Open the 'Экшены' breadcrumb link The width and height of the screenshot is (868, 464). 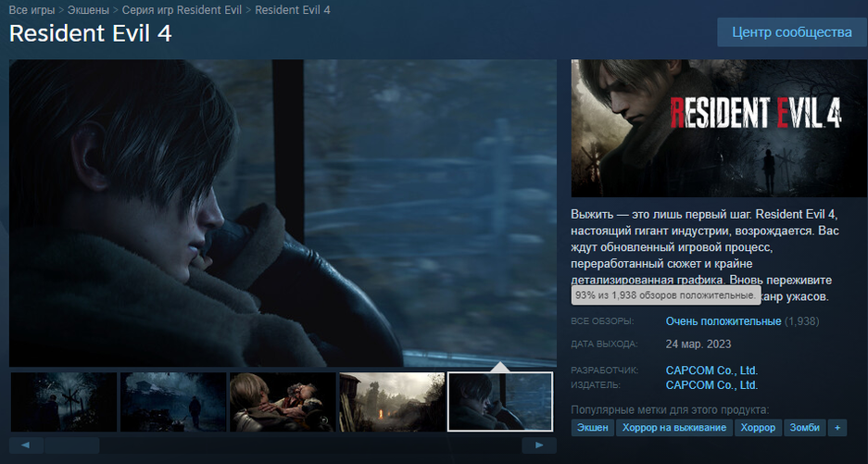[x=88, y=10]
